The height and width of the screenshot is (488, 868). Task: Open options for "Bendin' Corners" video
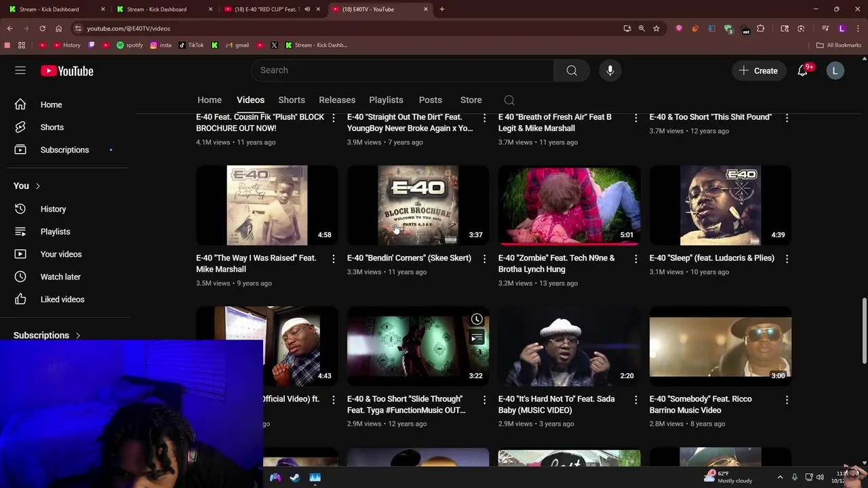484,259
